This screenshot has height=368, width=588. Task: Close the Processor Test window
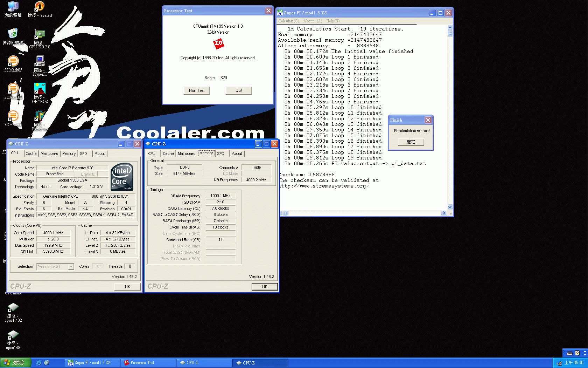[x=268, y=11]
